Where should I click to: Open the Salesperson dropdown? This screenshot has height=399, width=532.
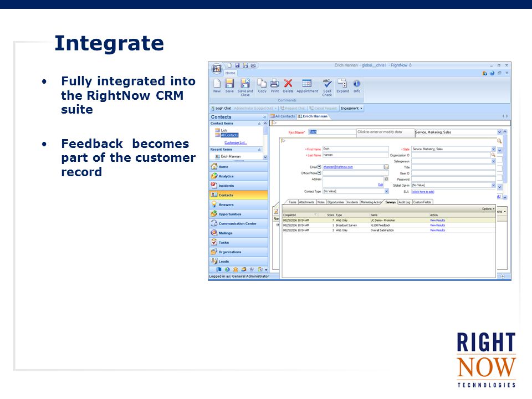point(493,161)
